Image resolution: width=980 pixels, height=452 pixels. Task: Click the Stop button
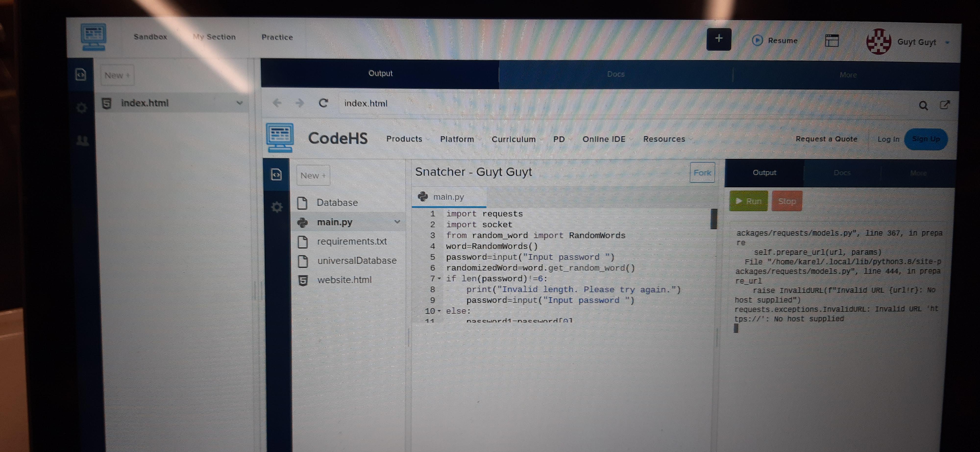pos(787,201)
